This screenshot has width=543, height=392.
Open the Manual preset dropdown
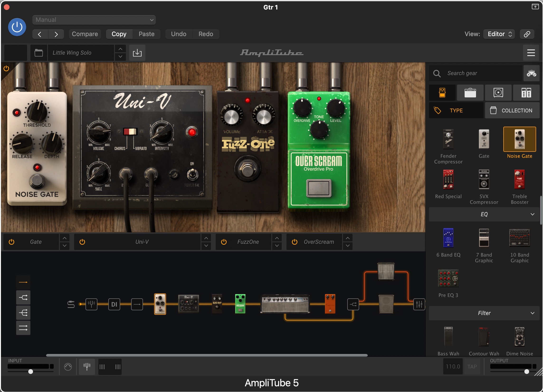[x=94, y=20]
